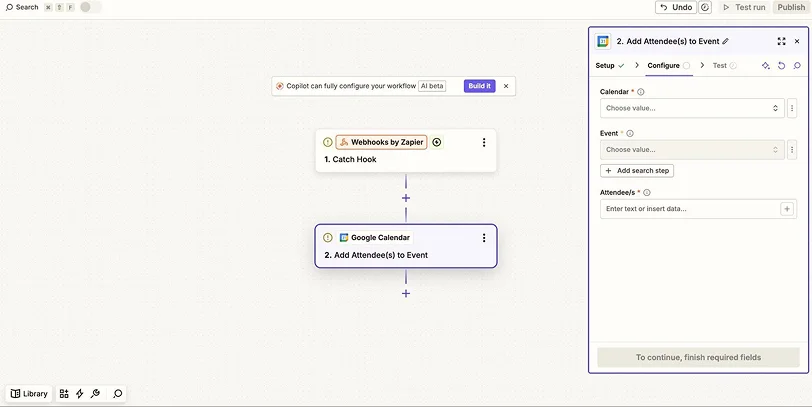The image size is (812, 407).
Task: Click the pencil icon to rename step
Action: pos(726,42)
